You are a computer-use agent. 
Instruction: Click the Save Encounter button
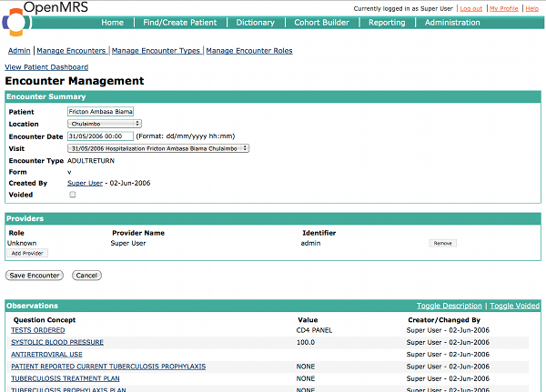tap(35, 276)
